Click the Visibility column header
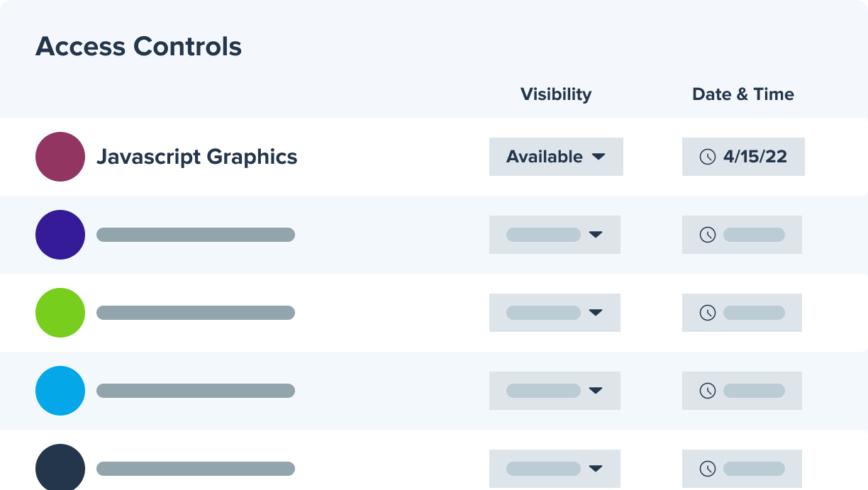The width and height of the screenshot is (868, 490). click(556, 94)
